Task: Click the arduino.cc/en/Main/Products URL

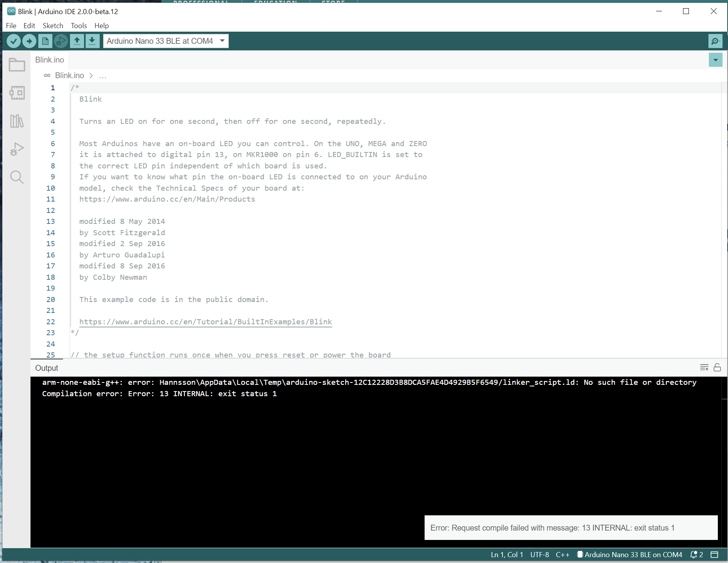Action: (x=167, y=199)
